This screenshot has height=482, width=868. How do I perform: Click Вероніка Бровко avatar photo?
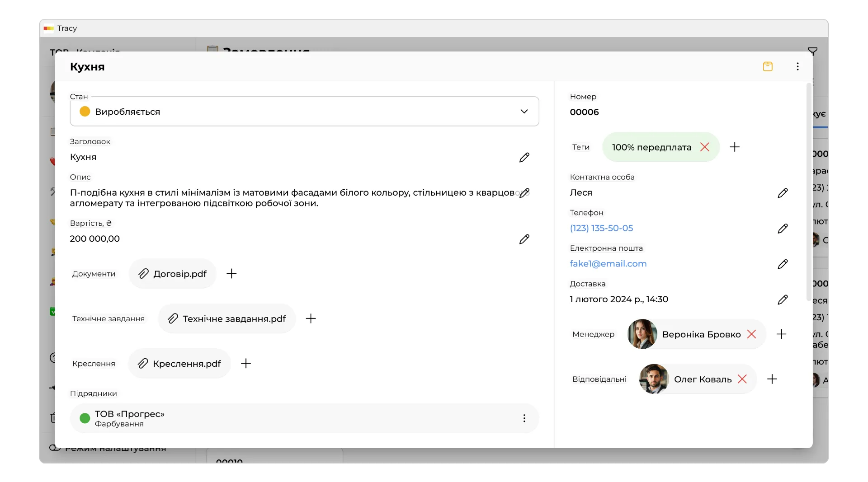(642, 334)
